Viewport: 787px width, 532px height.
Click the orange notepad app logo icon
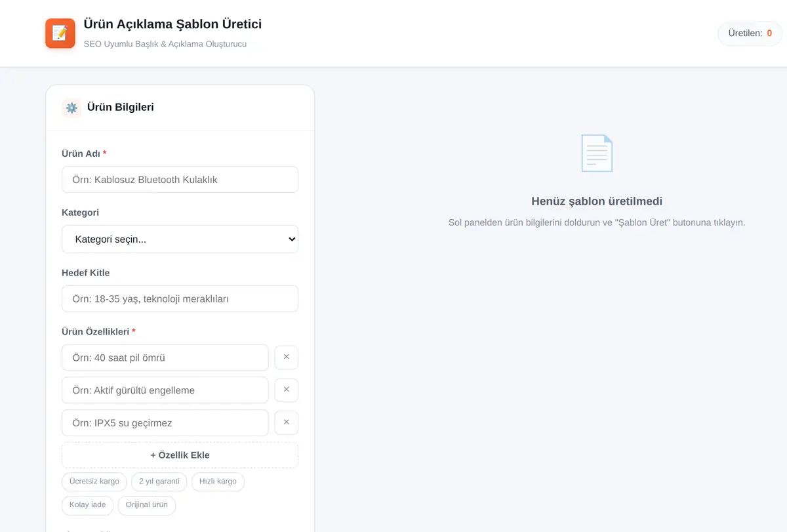click(60, 33)
